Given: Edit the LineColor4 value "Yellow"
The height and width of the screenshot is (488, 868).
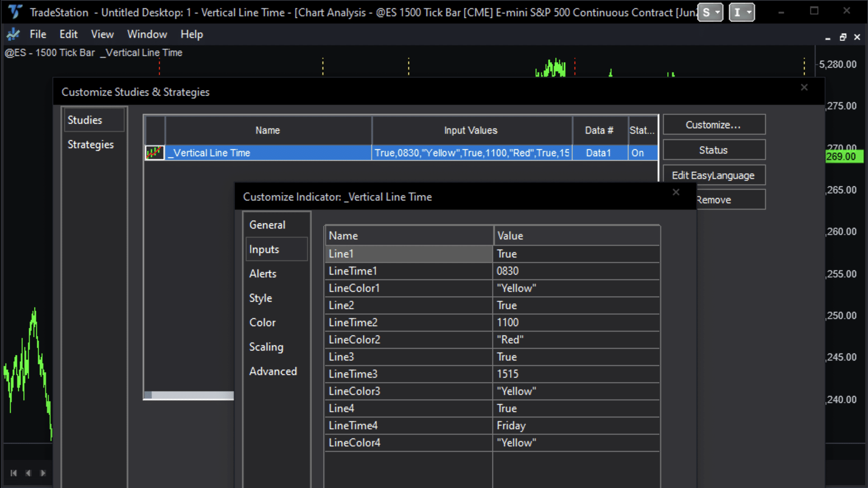Looking at the screenshot, I should (576, 443).
